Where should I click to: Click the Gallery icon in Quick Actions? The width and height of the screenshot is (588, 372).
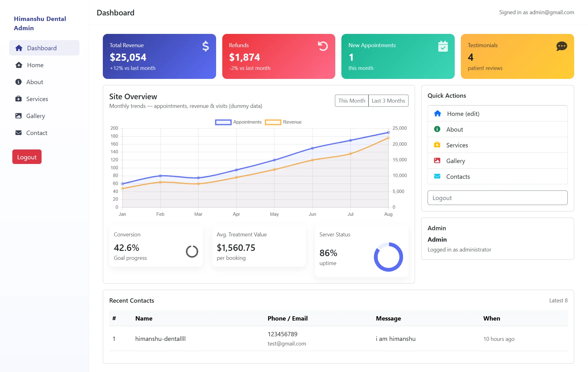pyautogui.click(x=437, y=161)
